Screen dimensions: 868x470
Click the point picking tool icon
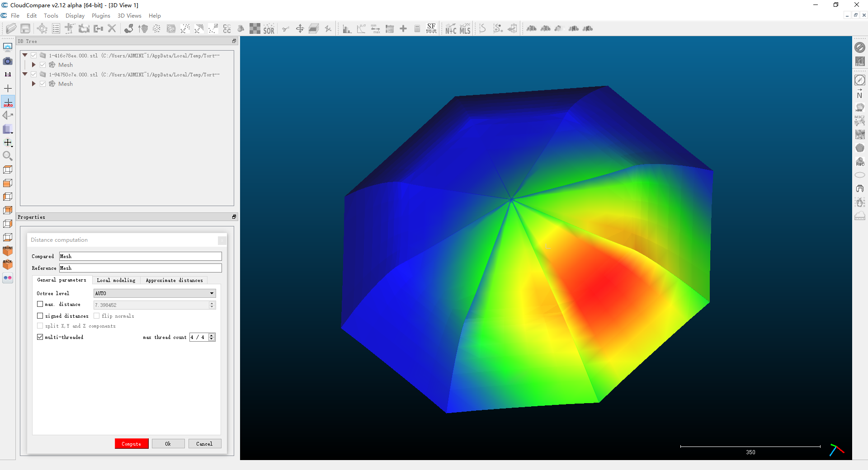(42, 28)
